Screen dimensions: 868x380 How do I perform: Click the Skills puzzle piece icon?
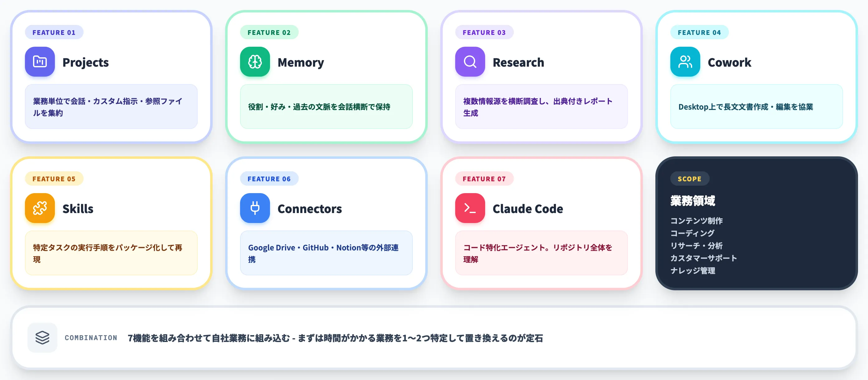[40, 208]
